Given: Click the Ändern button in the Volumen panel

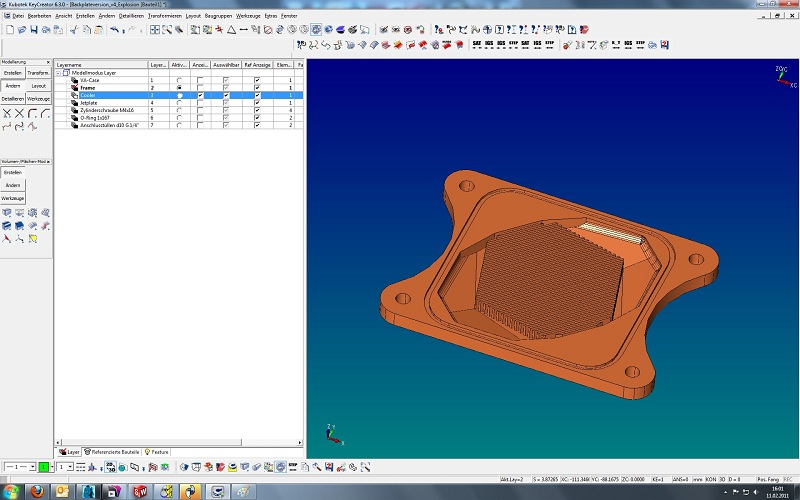Looking at the screenshot, I should [x=13, y=185].
